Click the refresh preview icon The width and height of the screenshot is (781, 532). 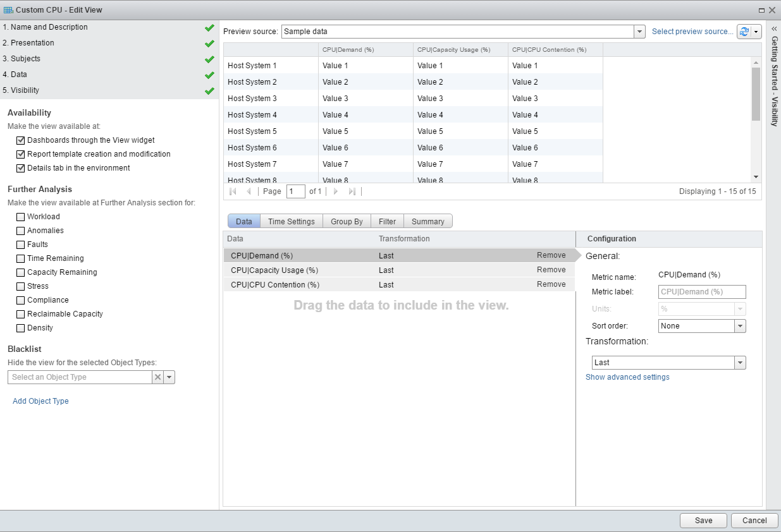click(x=744, y=32)
